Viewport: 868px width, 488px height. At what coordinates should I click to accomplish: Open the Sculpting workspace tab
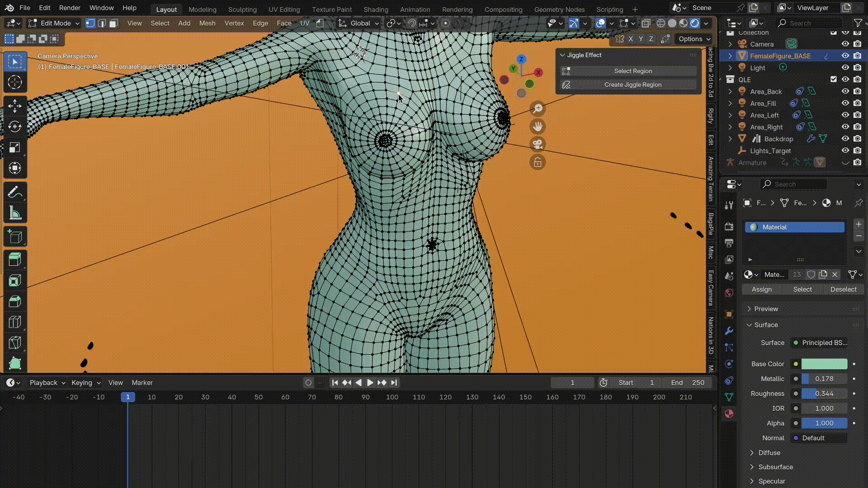pos(242,9)
